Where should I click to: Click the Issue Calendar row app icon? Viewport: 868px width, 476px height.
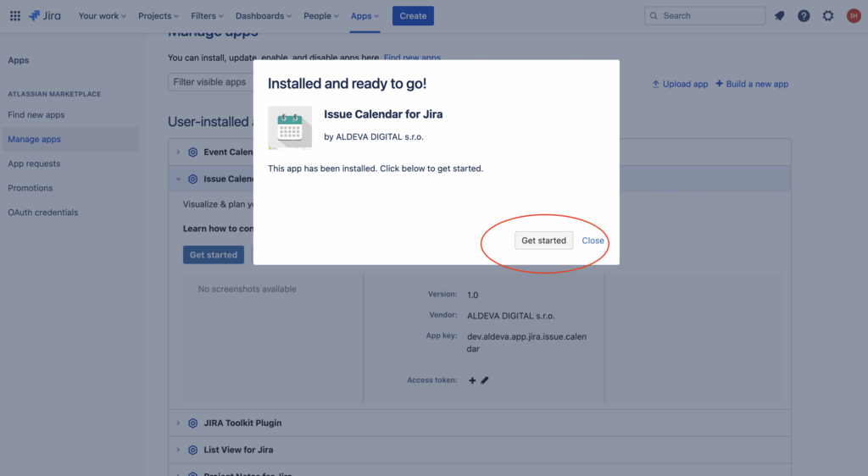click(192, 179)
